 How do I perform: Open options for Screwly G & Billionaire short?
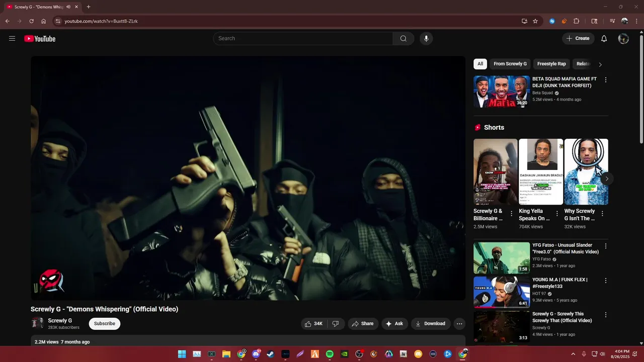click(512, 214)
